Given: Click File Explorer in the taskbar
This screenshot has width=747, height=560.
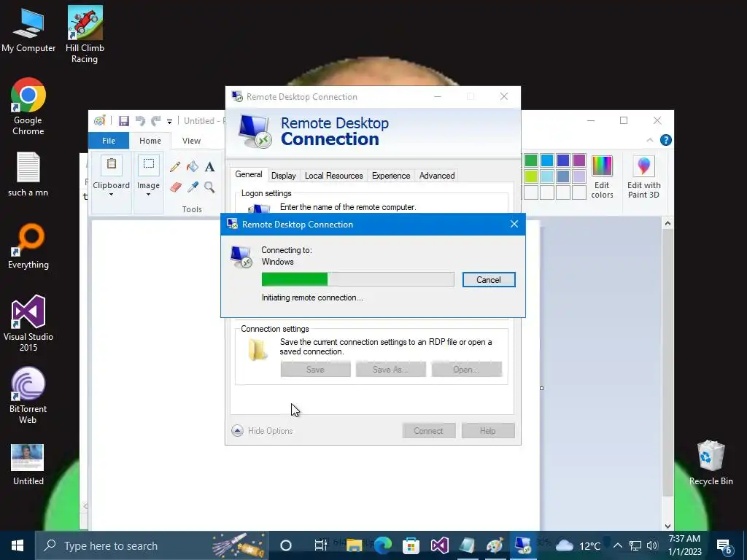Looking at the screenshot, I should (354, 545).
